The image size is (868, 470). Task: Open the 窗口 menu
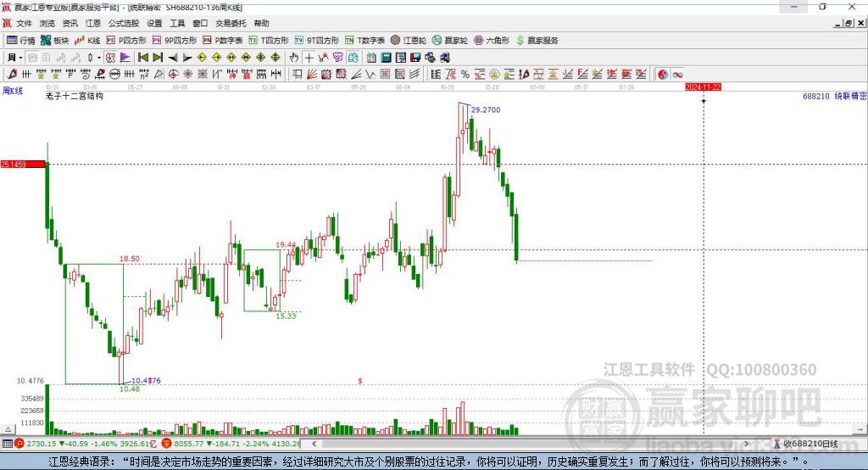(200, 23)
